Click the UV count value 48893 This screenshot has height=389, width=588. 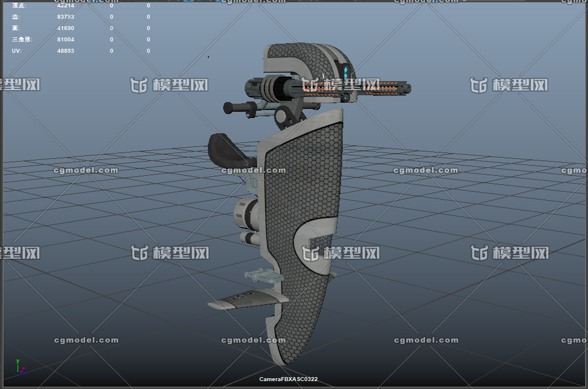66,51
